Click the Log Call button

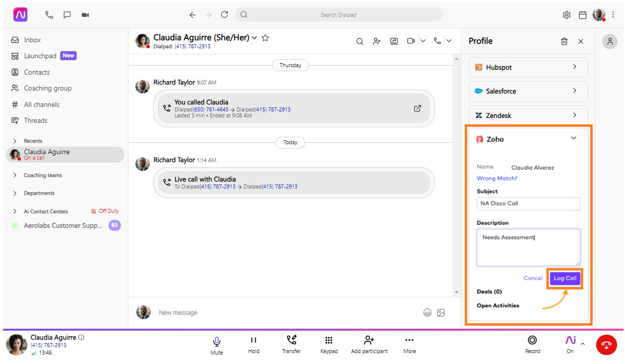tap(565, 278)
